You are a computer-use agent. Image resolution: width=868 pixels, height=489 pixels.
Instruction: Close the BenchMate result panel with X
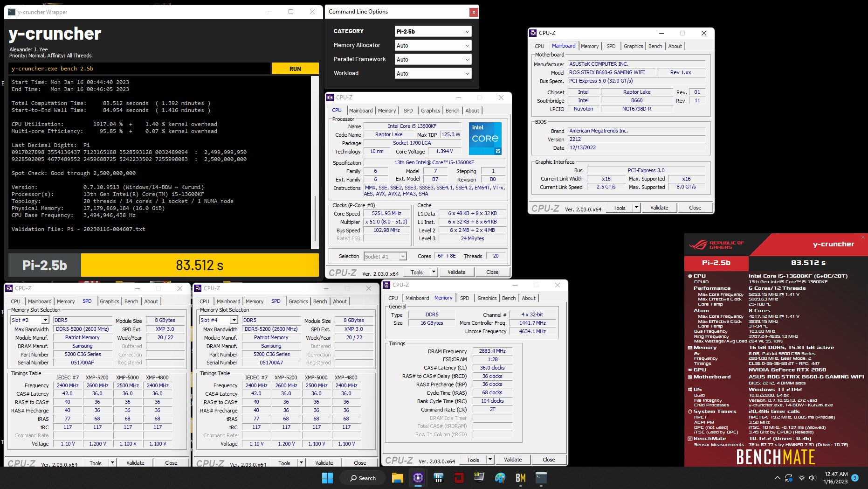pos(863,238)
